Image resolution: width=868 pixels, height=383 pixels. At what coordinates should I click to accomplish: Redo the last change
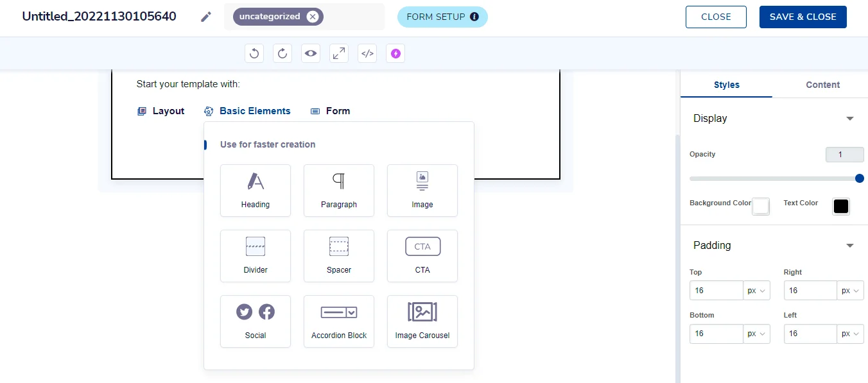tap(282, 53)
